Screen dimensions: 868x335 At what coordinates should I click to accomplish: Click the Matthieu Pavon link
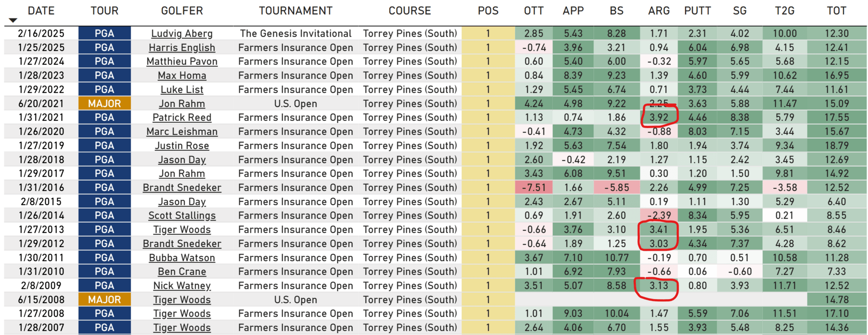(182, 62)
